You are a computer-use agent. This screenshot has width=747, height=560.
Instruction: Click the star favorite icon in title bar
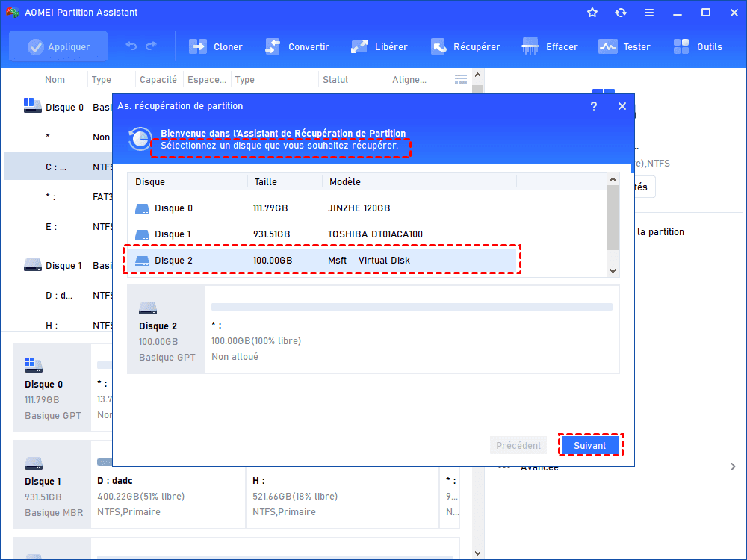592,13
